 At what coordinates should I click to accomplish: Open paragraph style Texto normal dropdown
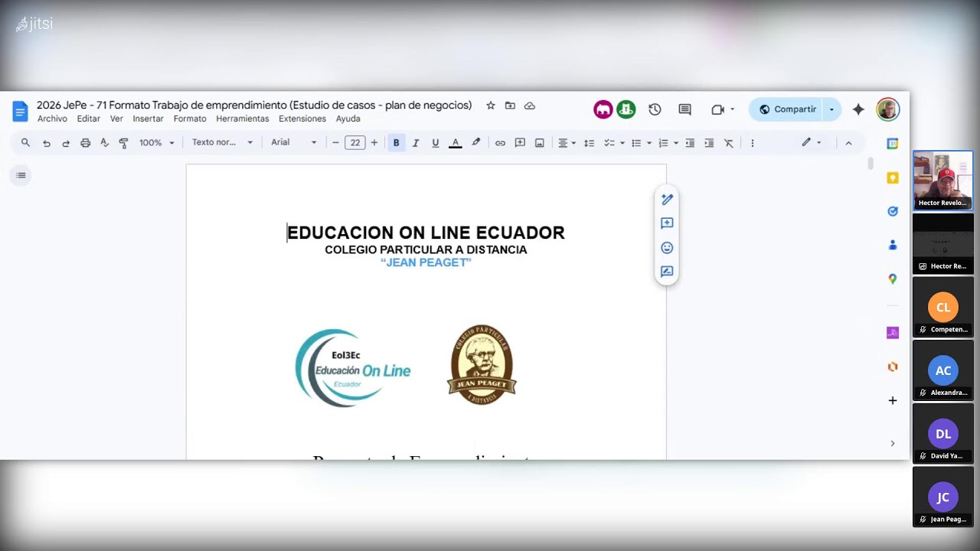222,142
